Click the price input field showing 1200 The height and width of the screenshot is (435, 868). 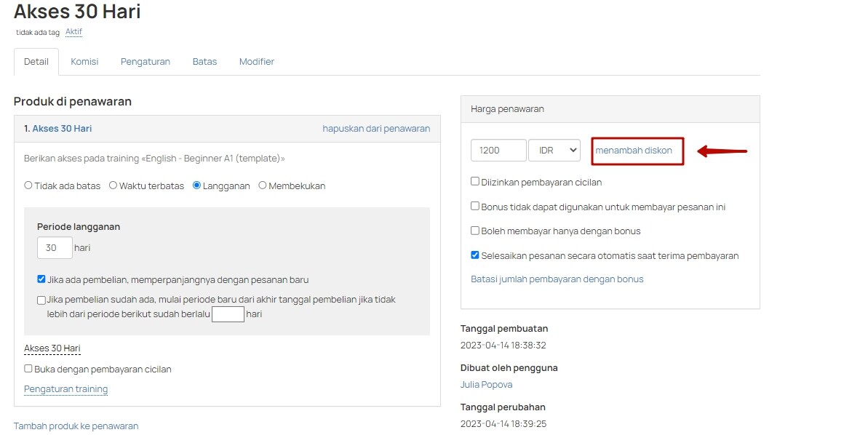(498, 150)
